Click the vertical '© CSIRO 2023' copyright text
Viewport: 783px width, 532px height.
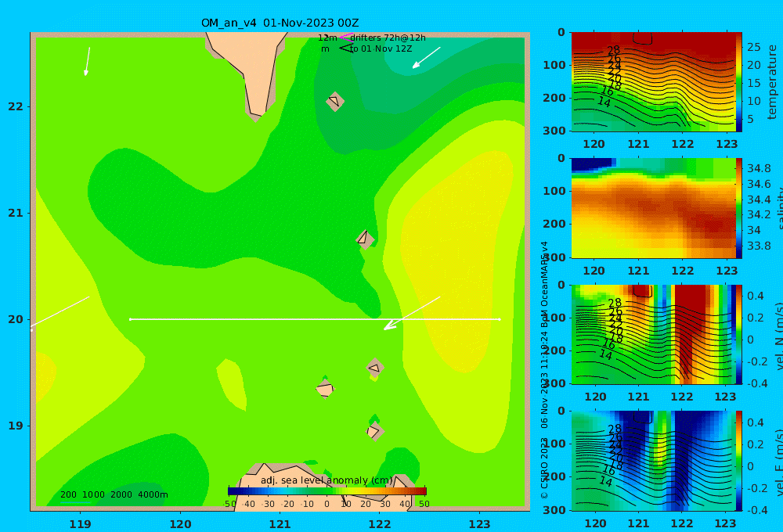(545, 468)
